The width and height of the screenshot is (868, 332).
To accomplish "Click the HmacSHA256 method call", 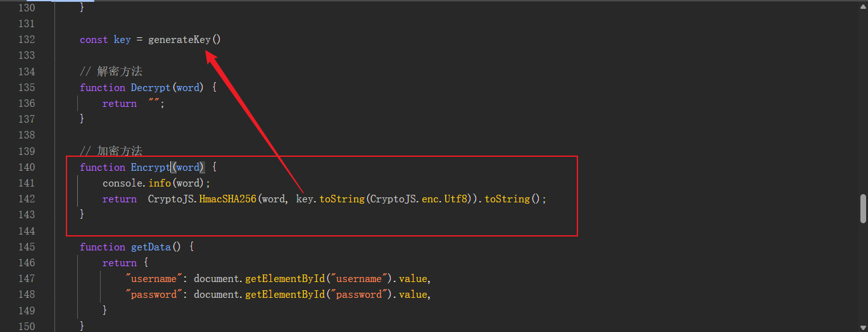I will tap(228, 199).
